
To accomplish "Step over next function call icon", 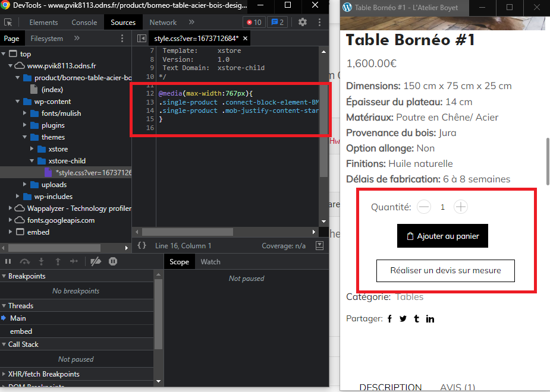I will (x=24, y=261).
